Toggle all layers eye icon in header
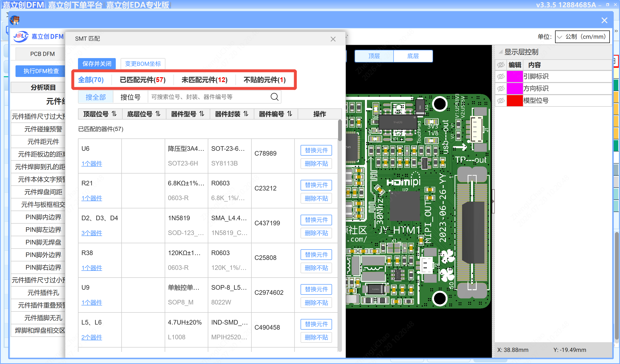 (501, 65)
